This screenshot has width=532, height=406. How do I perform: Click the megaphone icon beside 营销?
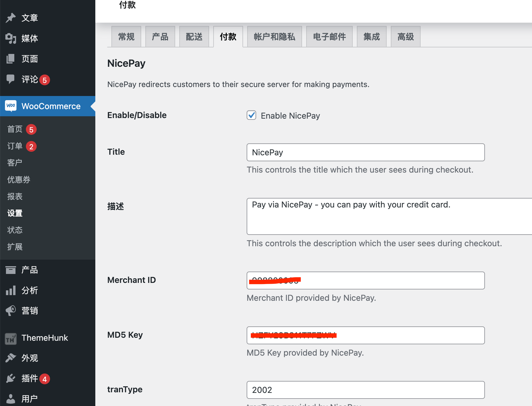pyautogui.click(x=11, y=311)
